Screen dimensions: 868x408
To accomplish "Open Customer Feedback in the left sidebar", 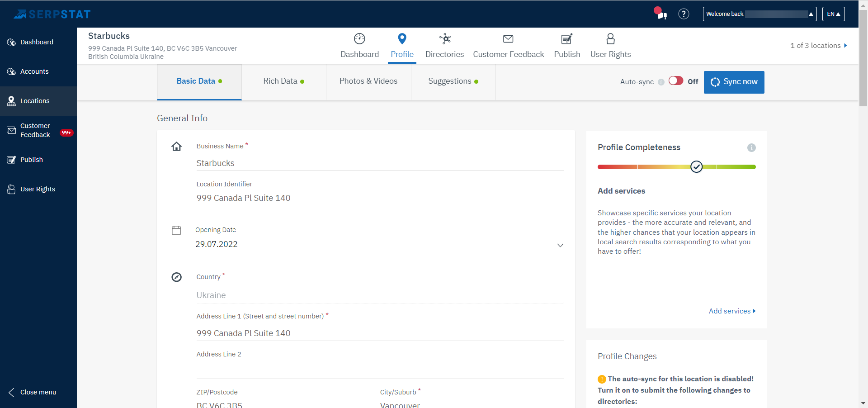I will click(38, 130).
